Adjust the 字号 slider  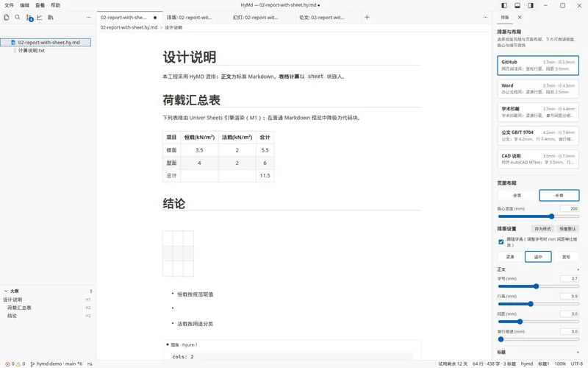538,286
